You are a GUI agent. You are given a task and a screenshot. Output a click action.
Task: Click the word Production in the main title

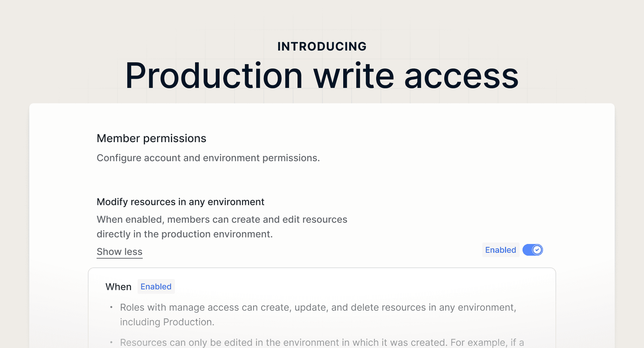click(214, 76)
